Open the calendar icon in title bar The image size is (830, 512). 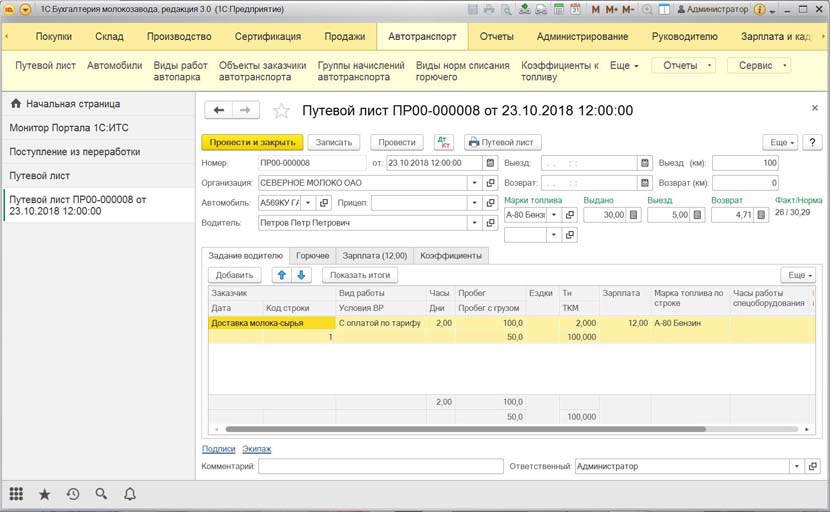[575, 10]
